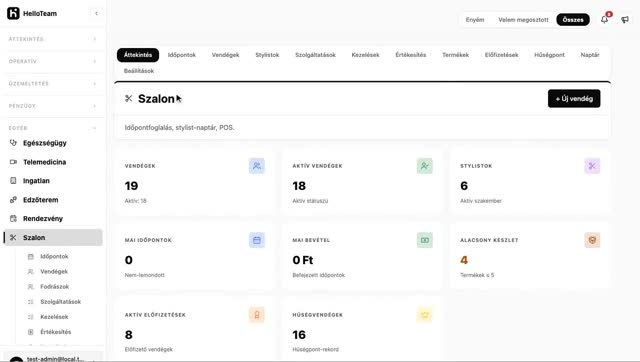Click the Szalon scissors icon in sidebar

tap(13, 237)
